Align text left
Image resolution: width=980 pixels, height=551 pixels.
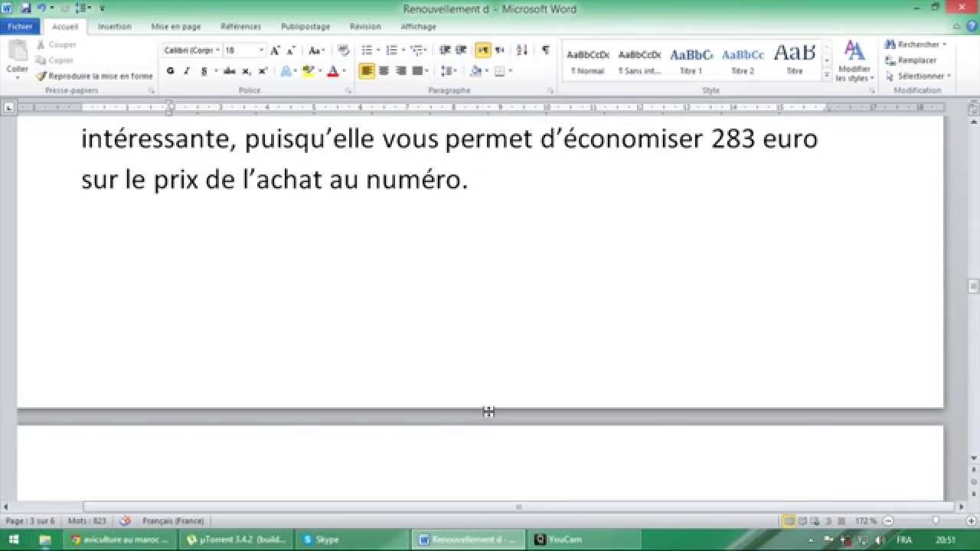[367, 71]
